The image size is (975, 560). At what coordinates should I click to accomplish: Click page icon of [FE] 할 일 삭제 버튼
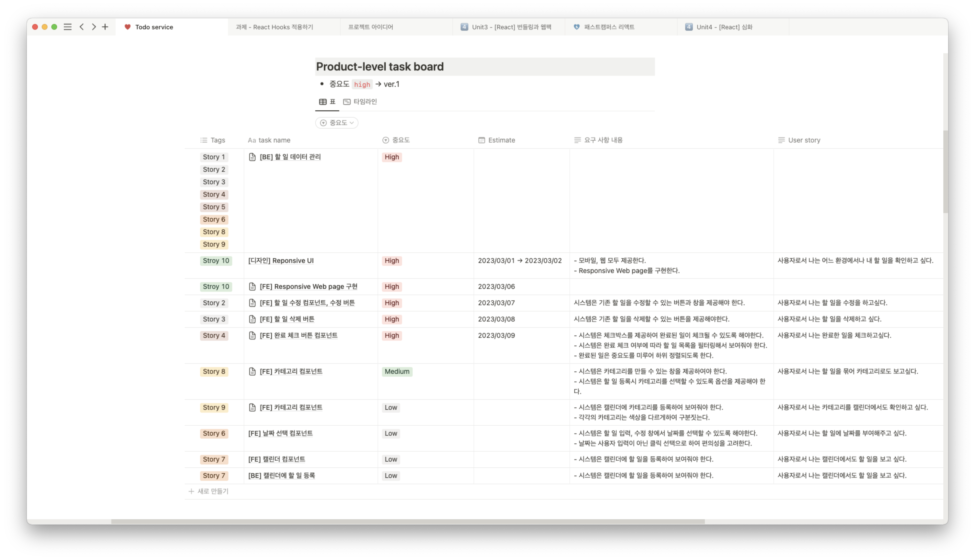point(252,319)
